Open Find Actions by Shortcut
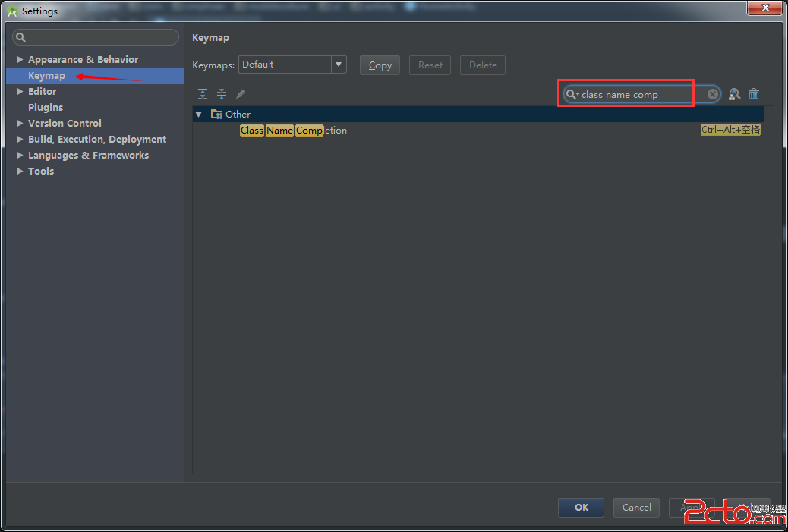Screen dimensions: 788x532 734,94
